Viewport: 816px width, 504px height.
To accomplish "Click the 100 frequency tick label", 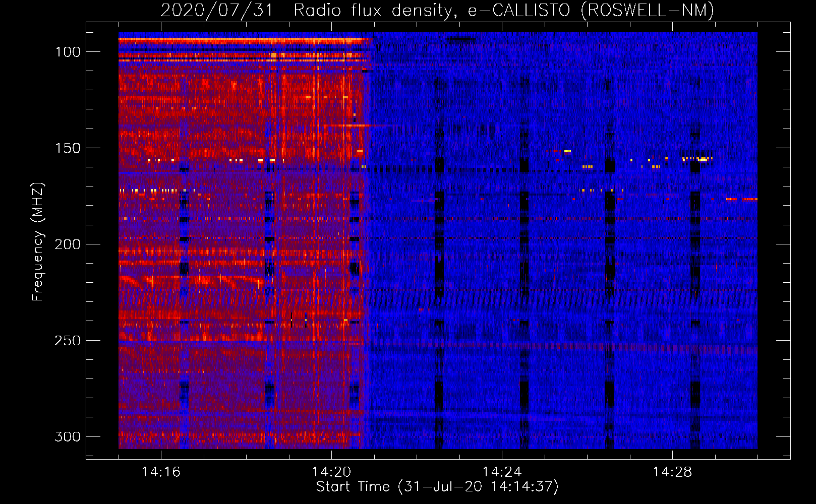I will (68, 52).
